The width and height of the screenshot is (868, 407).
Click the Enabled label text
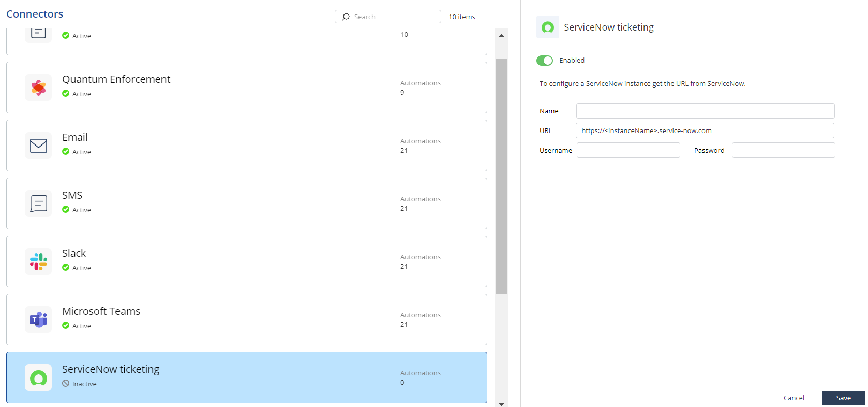pyautogui.click(x=572, y=61)
